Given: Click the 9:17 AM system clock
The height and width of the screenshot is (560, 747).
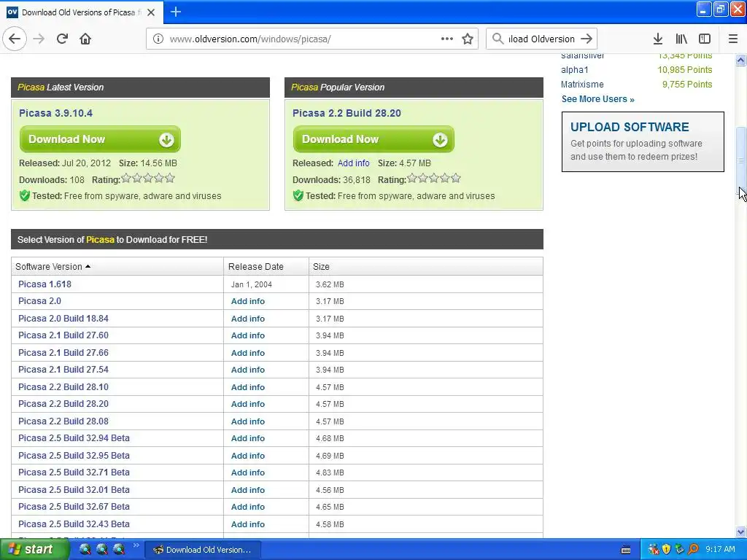Looking at the screenshot, I should [x=720, y=550].
